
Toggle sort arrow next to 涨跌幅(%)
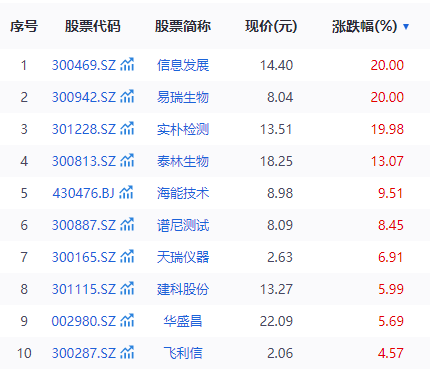[406, 27]
